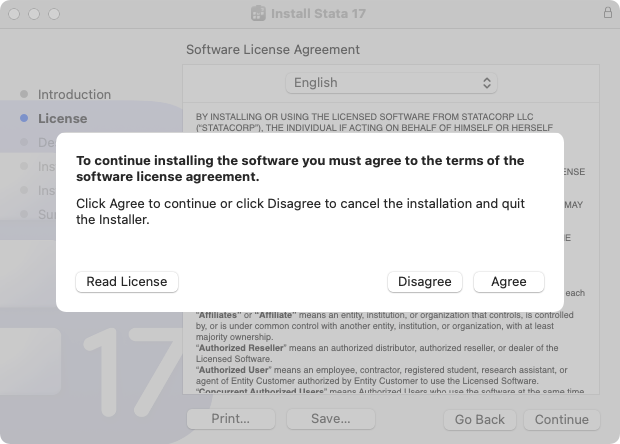Click the Install Stata 17 window title
The image size is (620, 444).
coord(320,14)
